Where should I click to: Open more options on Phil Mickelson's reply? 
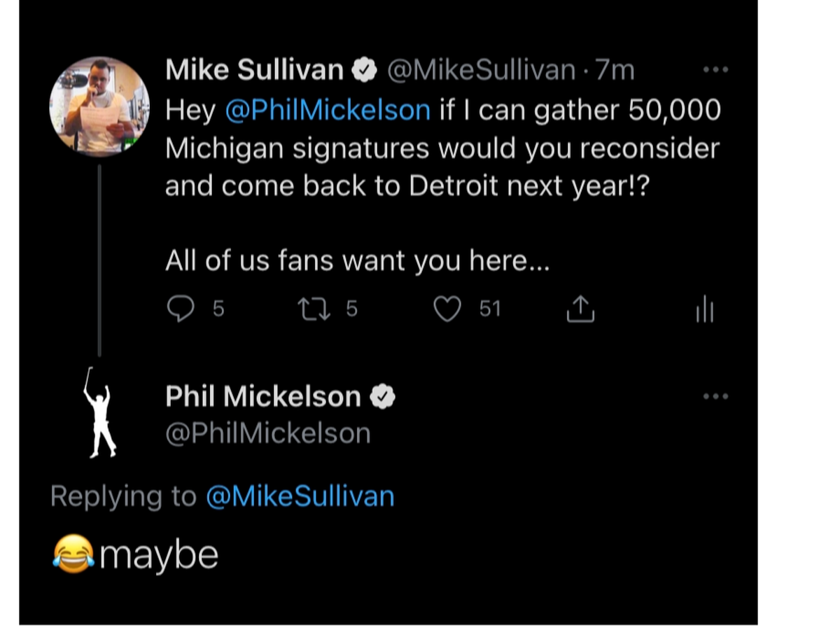click(x=715, y=396)
